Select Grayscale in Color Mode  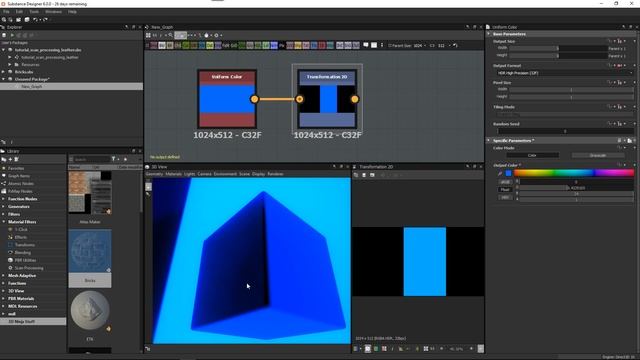point(598,156)
